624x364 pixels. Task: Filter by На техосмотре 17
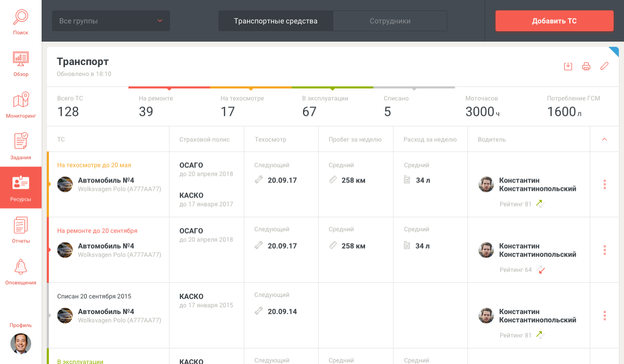coord(251,107)
